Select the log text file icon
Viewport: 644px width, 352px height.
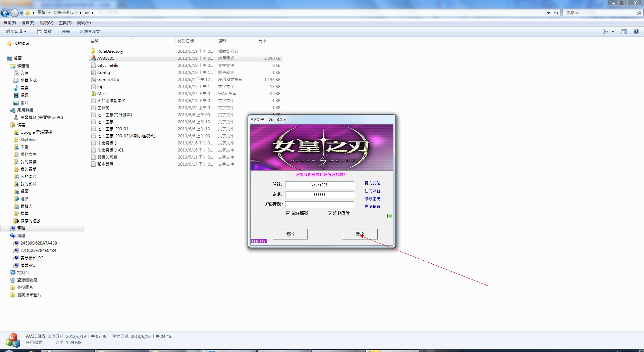coord(93,86)
